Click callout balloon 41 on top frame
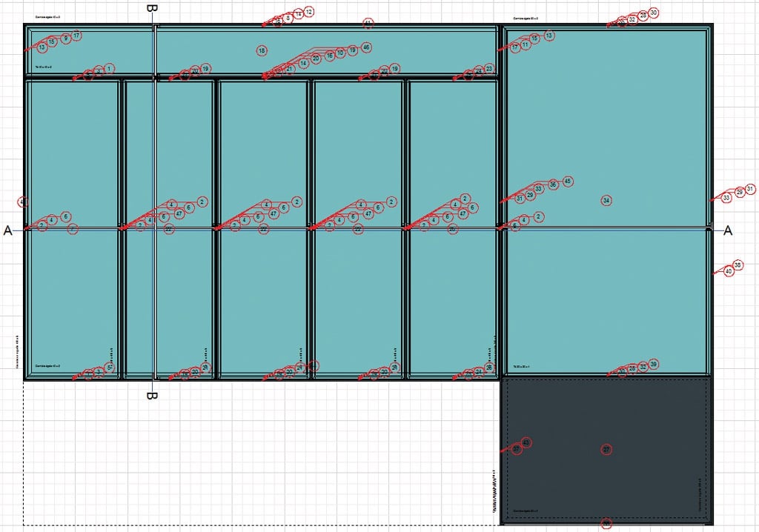This screenshot has height=532, width=759. [368, 23]
